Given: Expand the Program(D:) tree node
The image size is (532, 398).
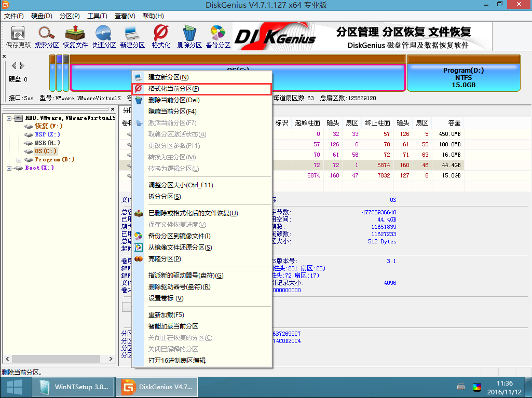Looking at the screenshot, I should click(19, 160).
